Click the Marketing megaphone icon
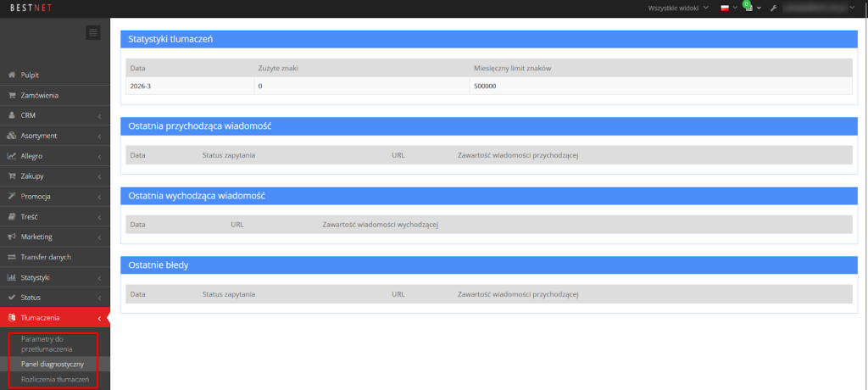The height and width of the screenshot is (390, 868). pos(11,237)
